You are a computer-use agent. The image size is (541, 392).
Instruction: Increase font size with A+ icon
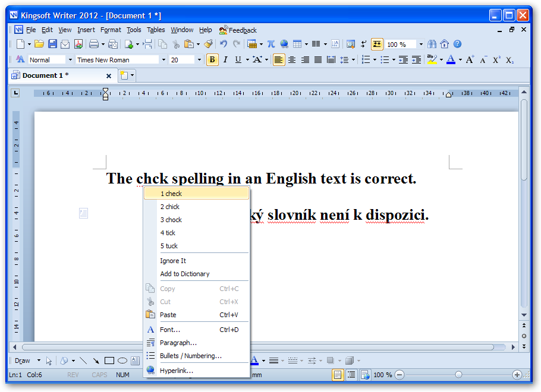tap(470, 60)
